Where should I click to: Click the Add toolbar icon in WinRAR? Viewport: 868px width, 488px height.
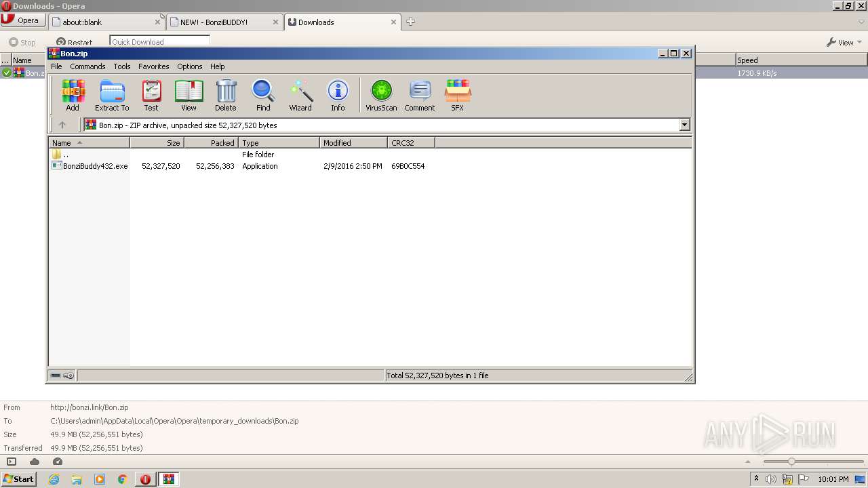pos(73,96)
